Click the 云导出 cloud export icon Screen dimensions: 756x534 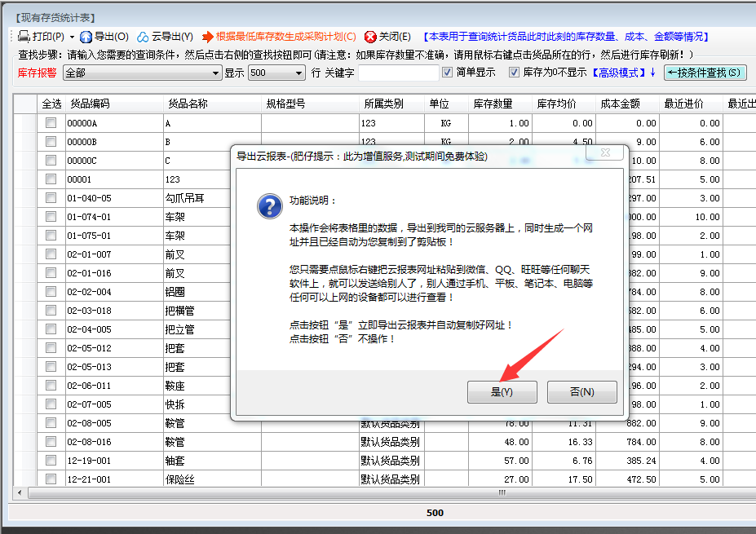click(x=143, y=37)
